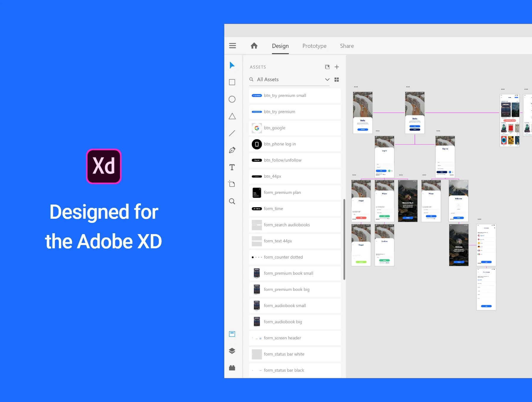Select the Zoom magnifier tool
The height and width of the screenshot is (402, 532).
pos(232,201)
